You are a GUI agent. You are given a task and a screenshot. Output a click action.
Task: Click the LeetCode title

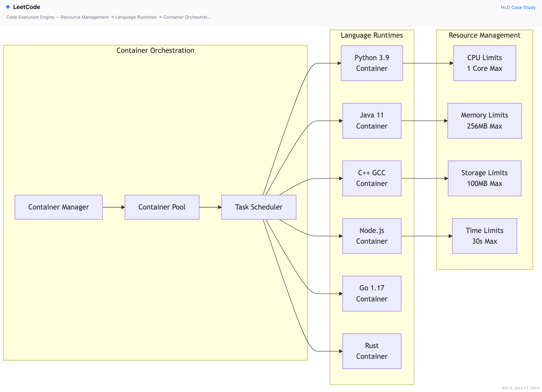click(x=27, y=7)
